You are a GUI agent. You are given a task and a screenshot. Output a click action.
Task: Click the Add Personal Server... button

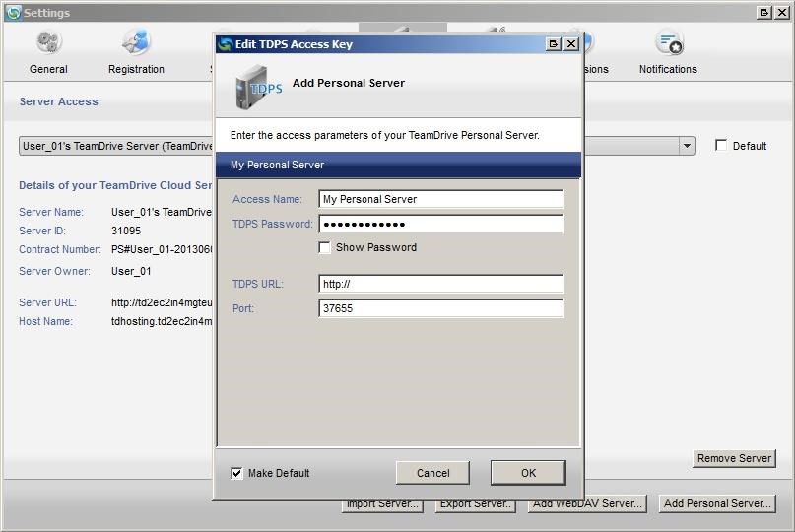pyautogui.click(x=717, y=503)
